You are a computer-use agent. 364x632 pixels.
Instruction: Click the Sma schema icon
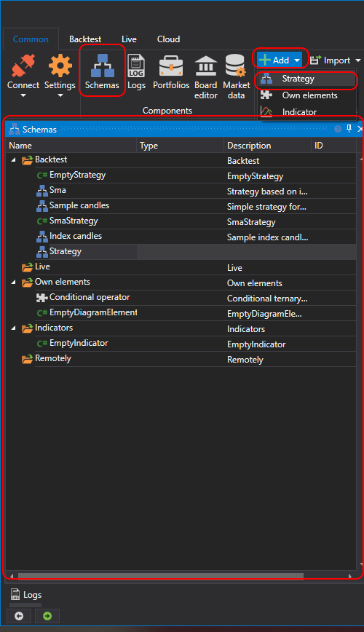(42, 191)
